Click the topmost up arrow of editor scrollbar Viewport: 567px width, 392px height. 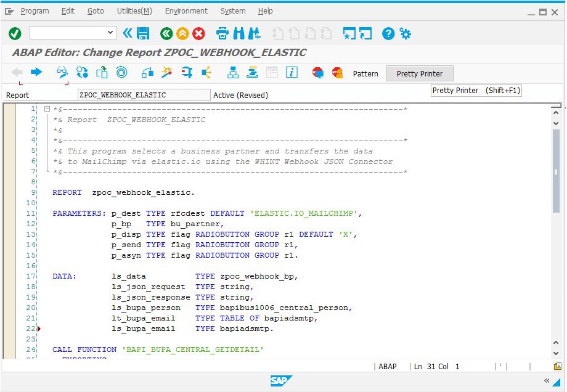click(556, 113)
